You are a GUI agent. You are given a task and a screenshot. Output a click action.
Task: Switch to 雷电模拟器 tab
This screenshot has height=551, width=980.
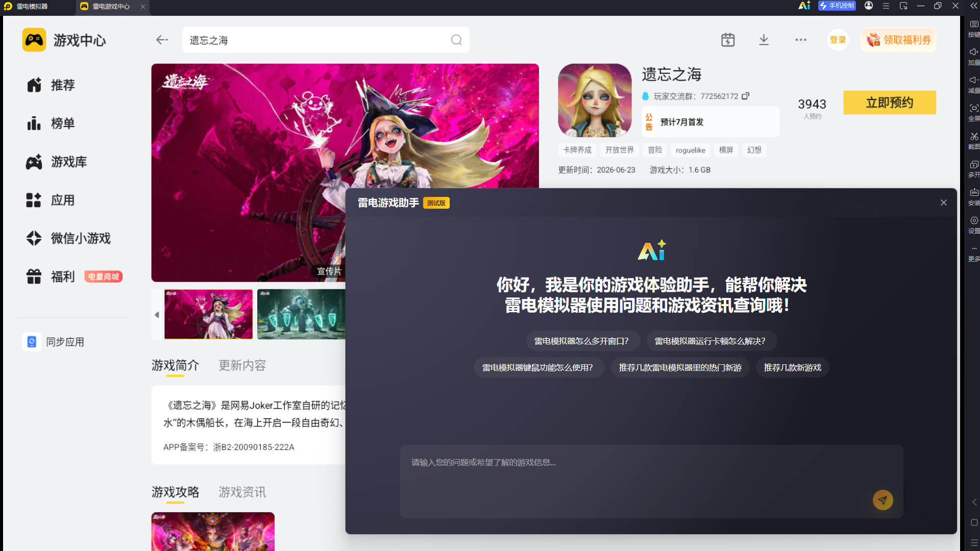pyautogui.click(x=32, y=6)
